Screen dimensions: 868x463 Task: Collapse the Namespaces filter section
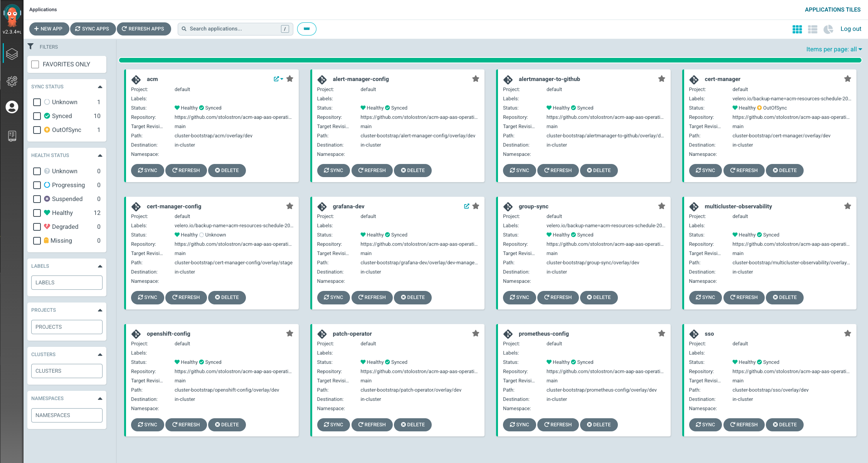click(100, 399)
